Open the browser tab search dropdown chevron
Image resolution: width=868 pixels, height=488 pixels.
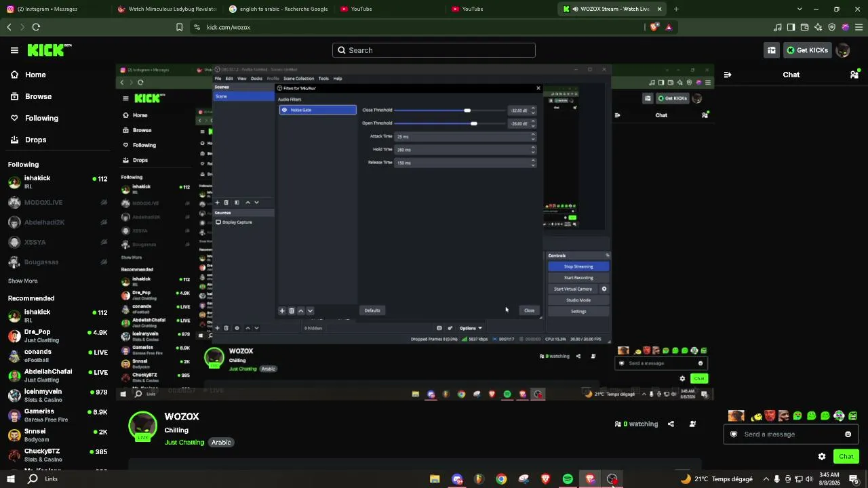(799, 9)
